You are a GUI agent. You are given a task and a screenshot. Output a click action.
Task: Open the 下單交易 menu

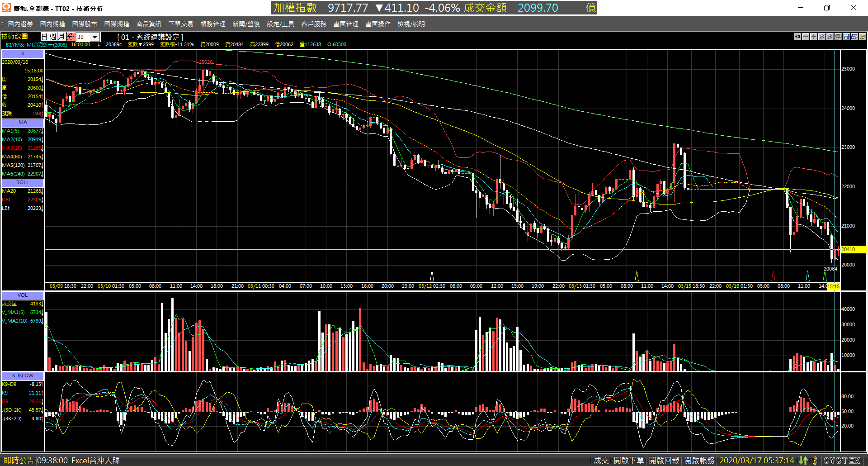click(x=181, y=24)
